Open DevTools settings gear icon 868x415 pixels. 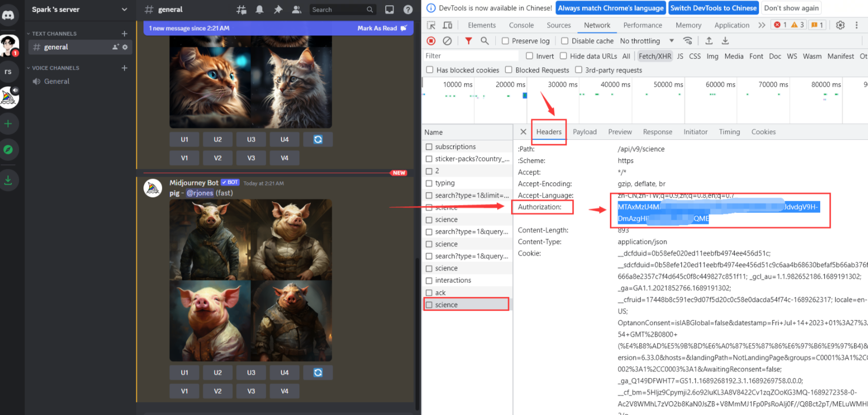pos(840,25)
